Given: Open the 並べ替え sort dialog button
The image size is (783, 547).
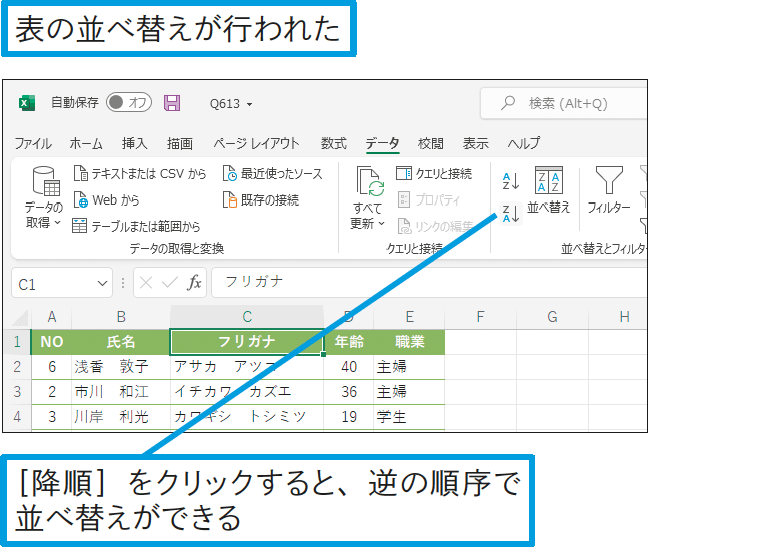Looking at the screenshot, I should (x=549, y=190).
